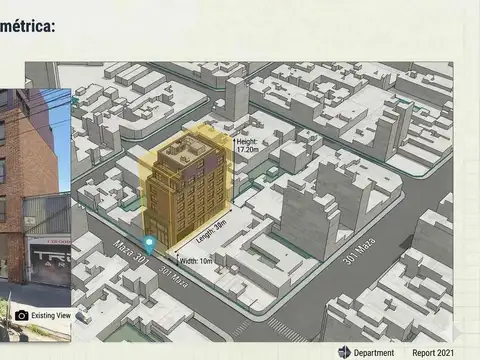Image resolution: width=480 pixels, height=360 pixels.
Task: Click the métrica: heading text
Action: click(27, 26)
